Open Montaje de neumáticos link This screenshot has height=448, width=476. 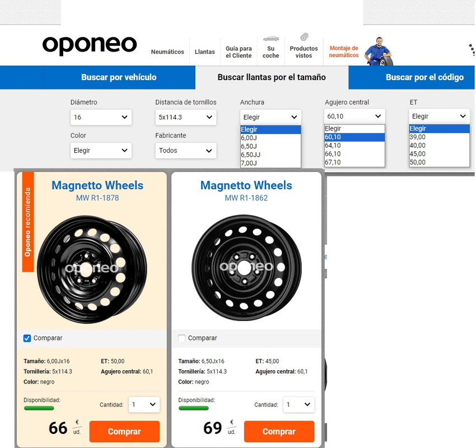(x=344, y=52)
